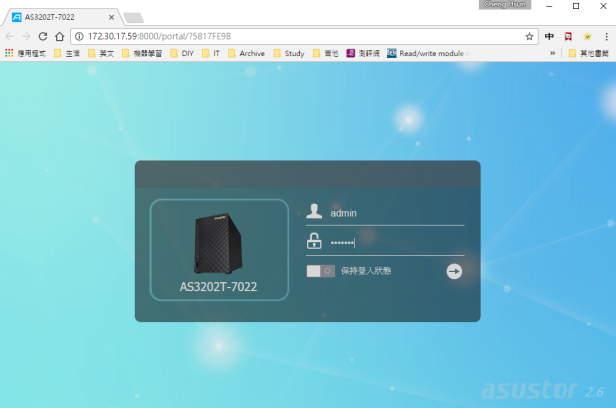The width and height of the screenshot is (616, 408).
Task: Click the login arrow button
Action: point(454,271)
